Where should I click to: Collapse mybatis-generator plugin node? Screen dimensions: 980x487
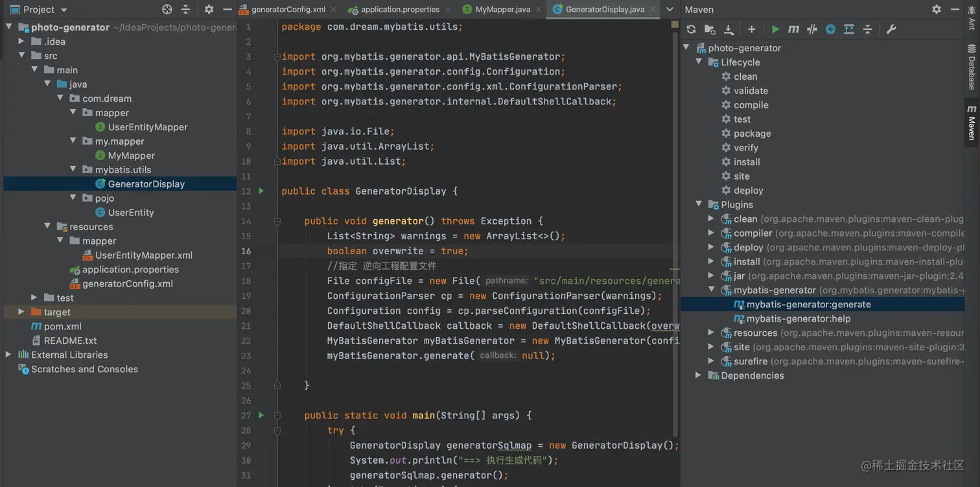712,290
